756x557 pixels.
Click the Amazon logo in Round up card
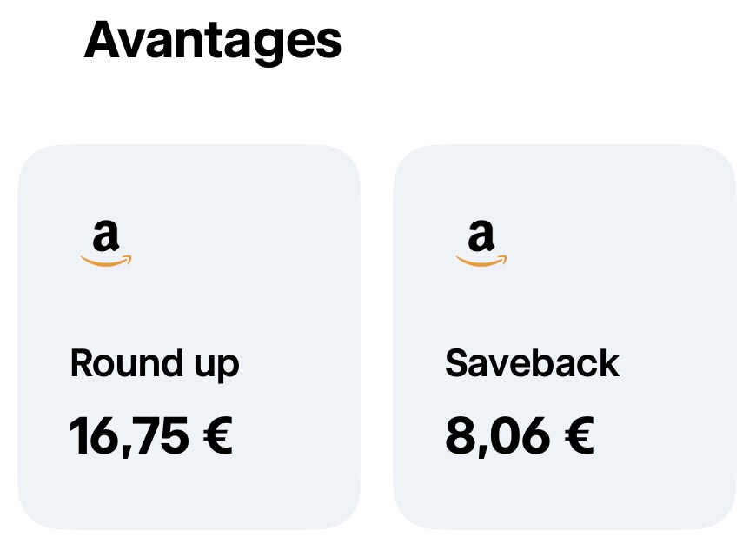[x=106, y=243]
